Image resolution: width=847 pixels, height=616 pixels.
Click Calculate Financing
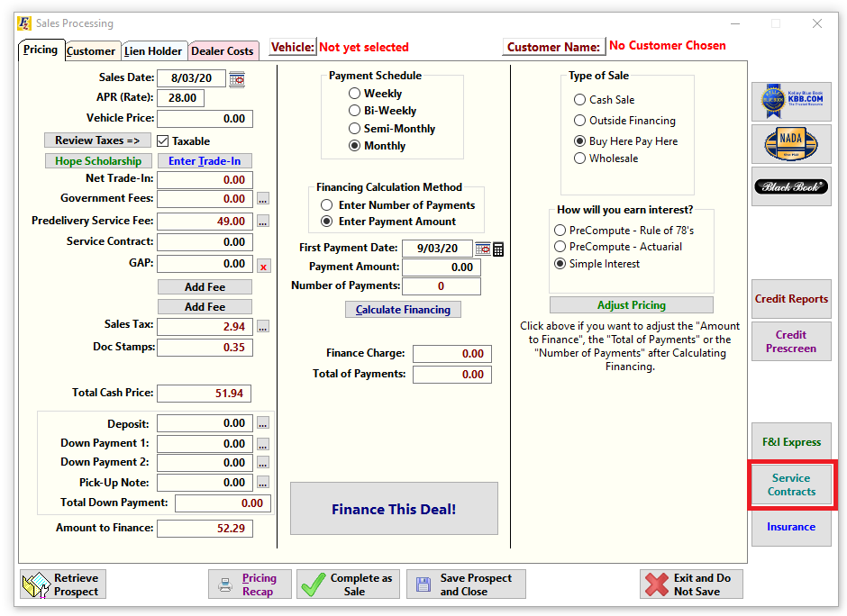click(403, 309)
